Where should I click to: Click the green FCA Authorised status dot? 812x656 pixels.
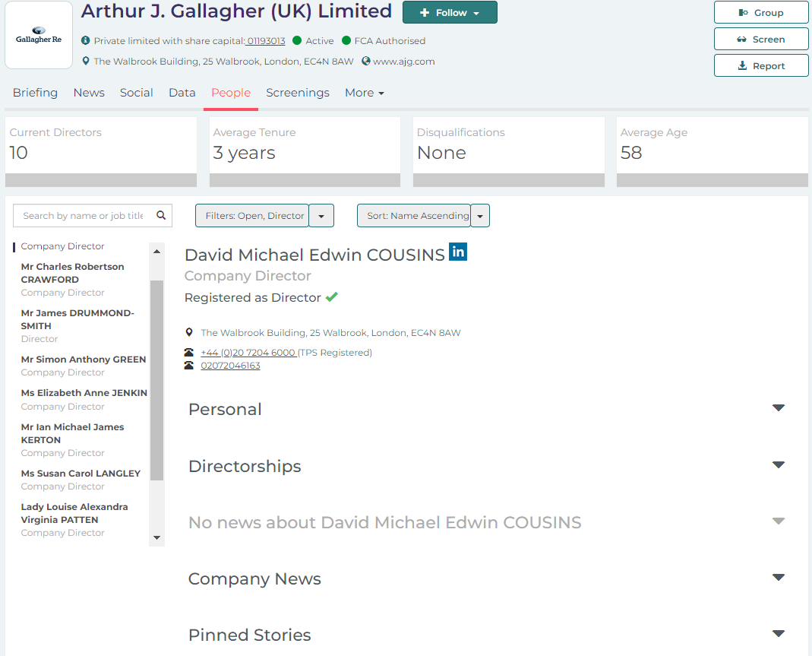tap(346, 40)
